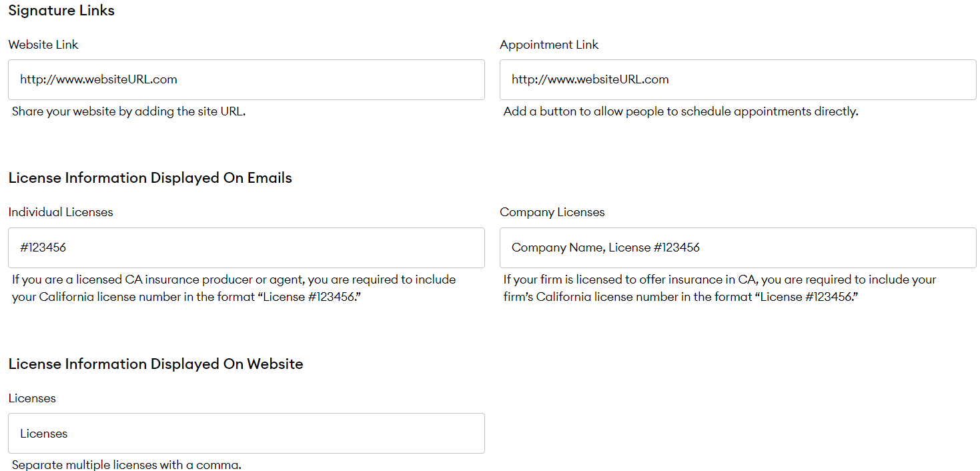Select the Individual Licenses text box
The height and width of the screenshot is (471, 980).
click(246, 247)
